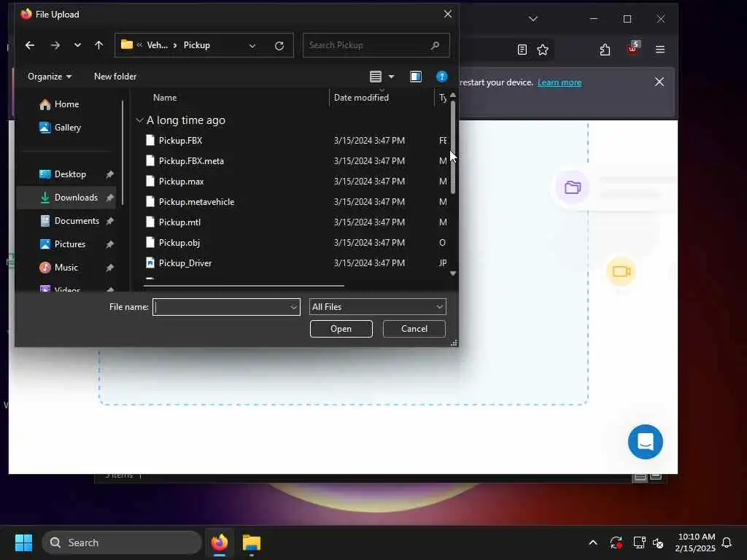
Task: Click the Veh... breadcrumb in address bar
Action: click(158, 45)
